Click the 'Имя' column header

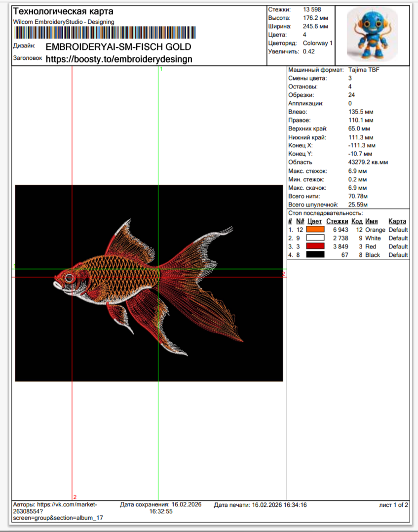pyautogui.click(x=371, y=221)
